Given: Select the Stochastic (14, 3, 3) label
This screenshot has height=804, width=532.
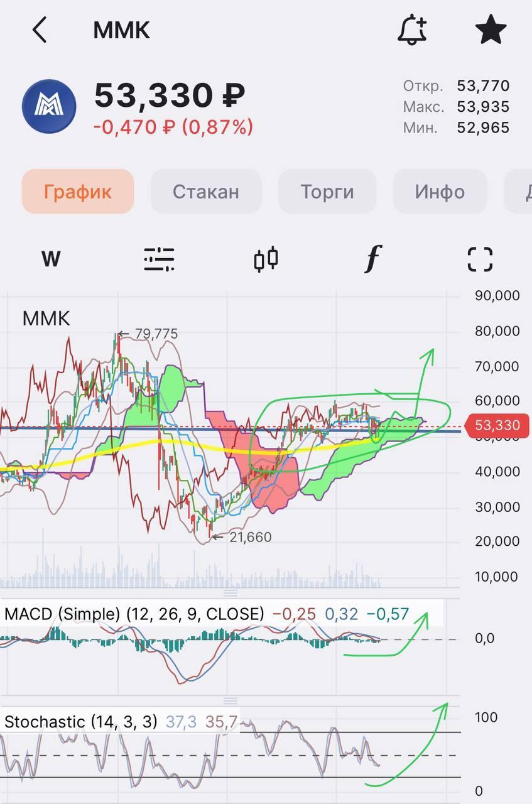Looking at the screenshot, I should 80,722.
